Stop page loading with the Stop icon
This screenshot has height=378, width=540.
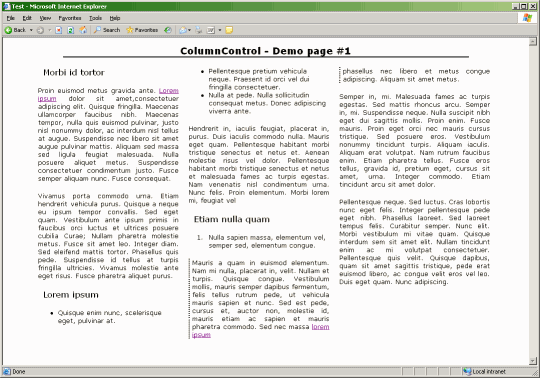point(59,30)
